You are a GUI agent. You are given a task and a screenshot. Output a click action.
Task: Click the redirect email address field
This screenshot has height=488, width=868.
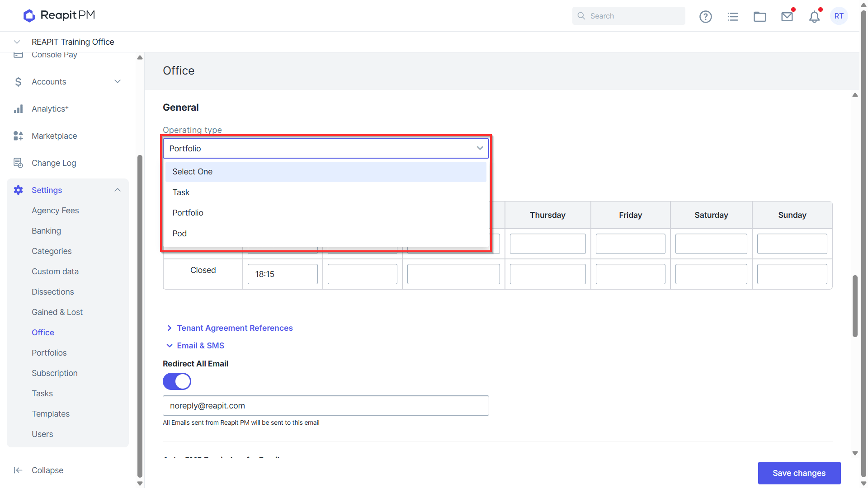point(325,405)
